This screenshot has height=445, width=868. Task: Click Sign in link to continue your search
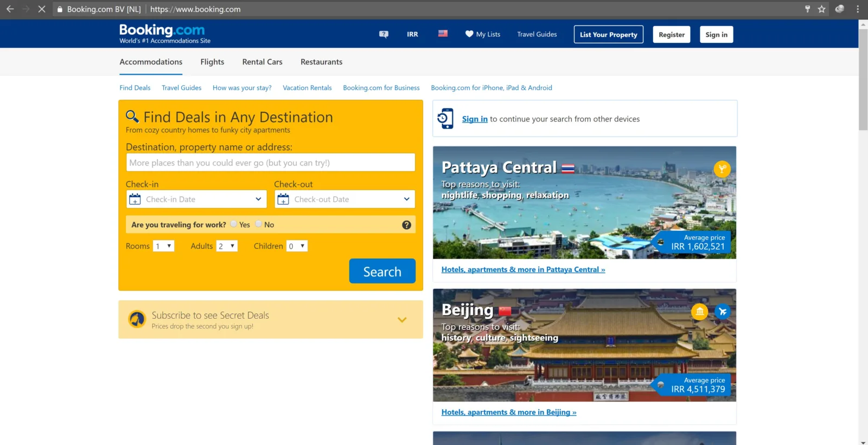click(475, 119)
